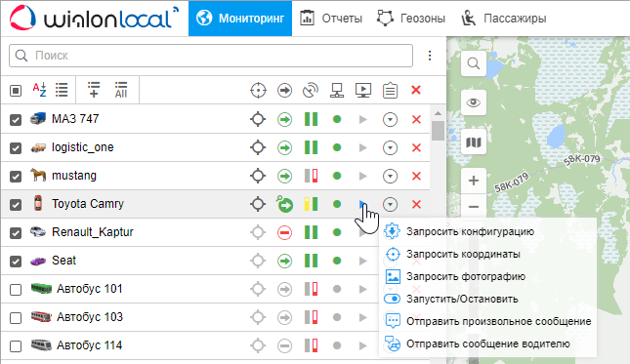Open the map layers selector icon
Image resolution: width=630 pixels, height=364 pixels.
point(474,142)
